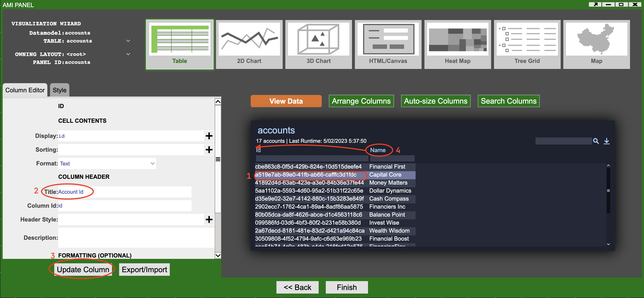
Task: Click the Title input field
Action: coord(124,192)
